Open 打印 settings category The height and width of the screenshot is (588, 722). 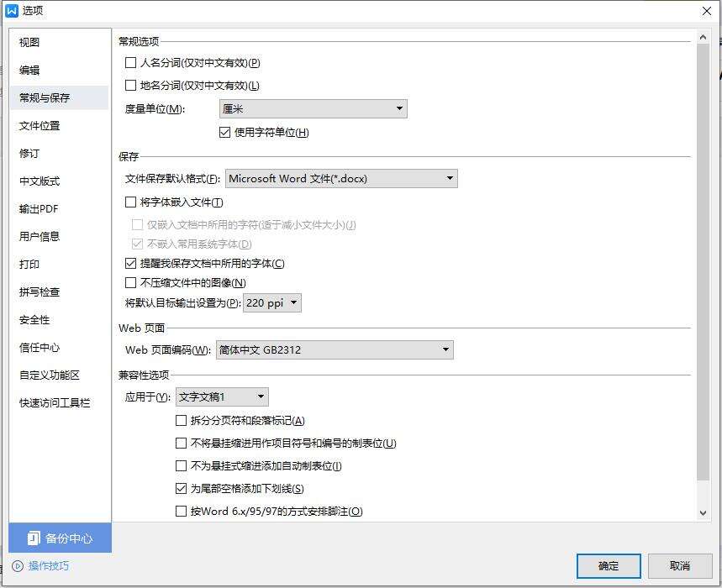point(60,264)
